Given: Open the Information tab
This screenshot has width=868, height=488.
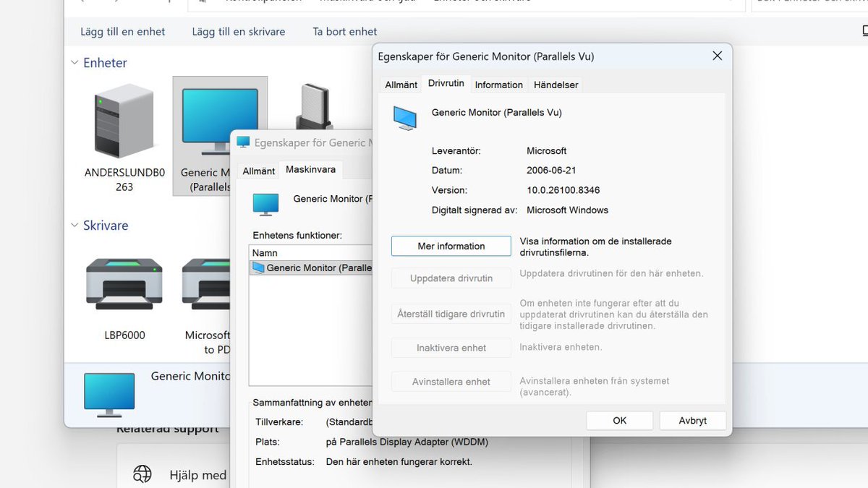Looking at the screenshot, I should [x=498, y=85].
